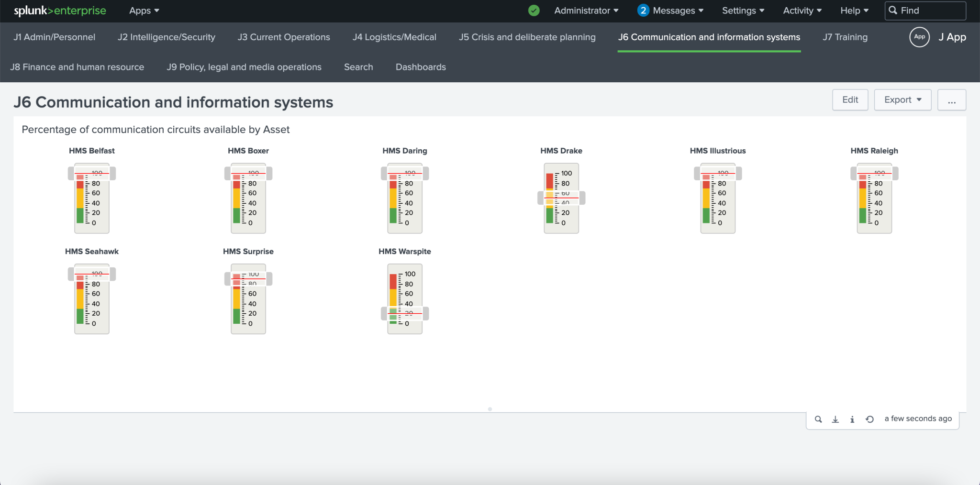Screen dimensions: 980x485
Task: Switch to the J3 Current Operations tab
Action: click(283, 37)
